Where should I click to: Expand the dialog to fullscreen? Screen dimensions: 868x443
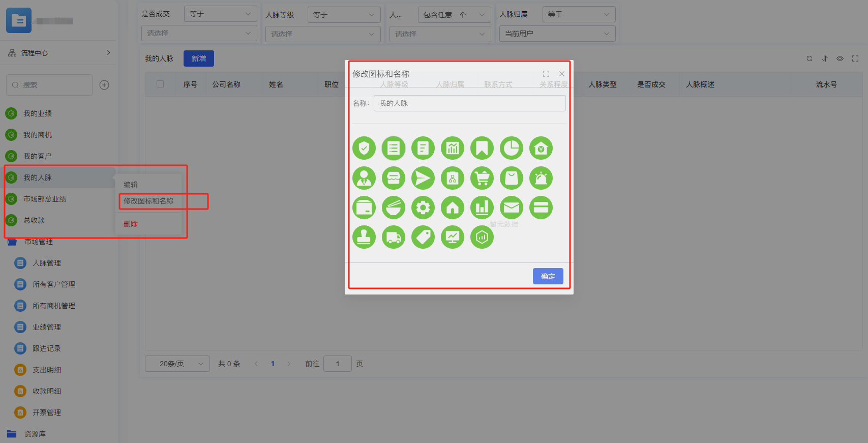coord(546,74)
